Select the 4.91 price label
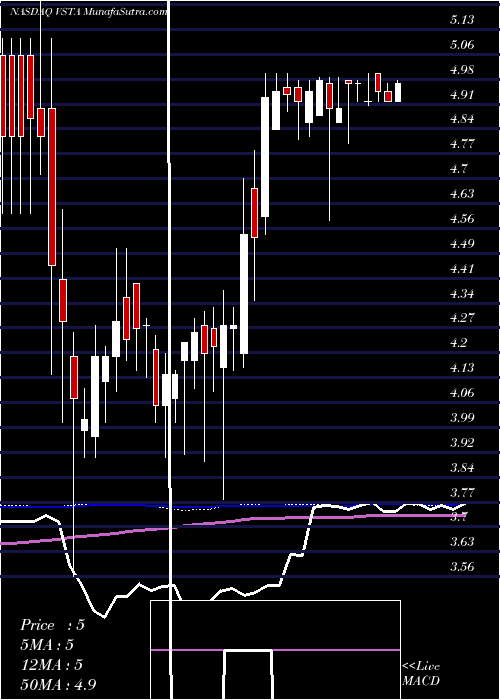500x700 pixels. [460, 95]
